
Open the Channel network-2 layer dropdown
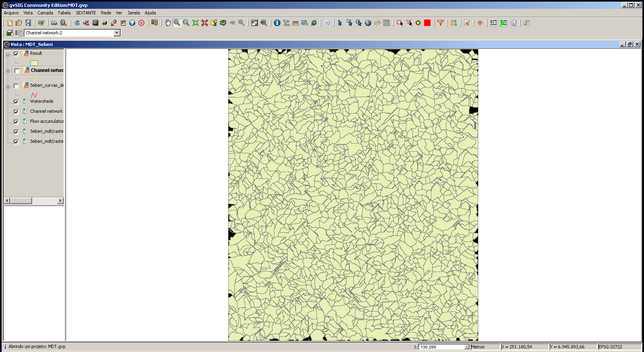point(117,33)
